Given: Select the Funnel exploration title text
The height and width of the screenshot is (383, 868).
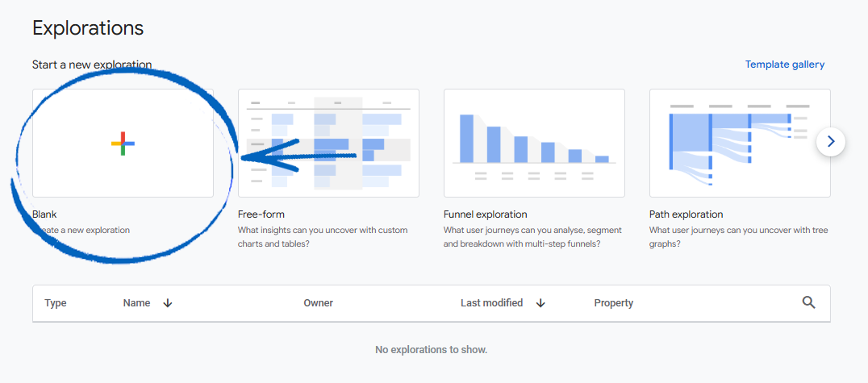Looking at the screenshot, I should (x=486, y=214).
